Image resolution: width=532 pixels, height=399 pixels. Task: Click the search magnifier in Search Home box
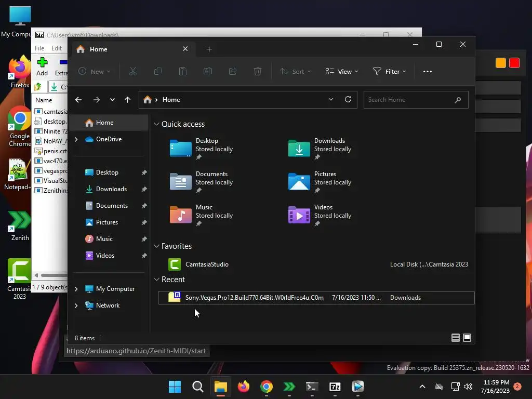click(x=458, y=100)
